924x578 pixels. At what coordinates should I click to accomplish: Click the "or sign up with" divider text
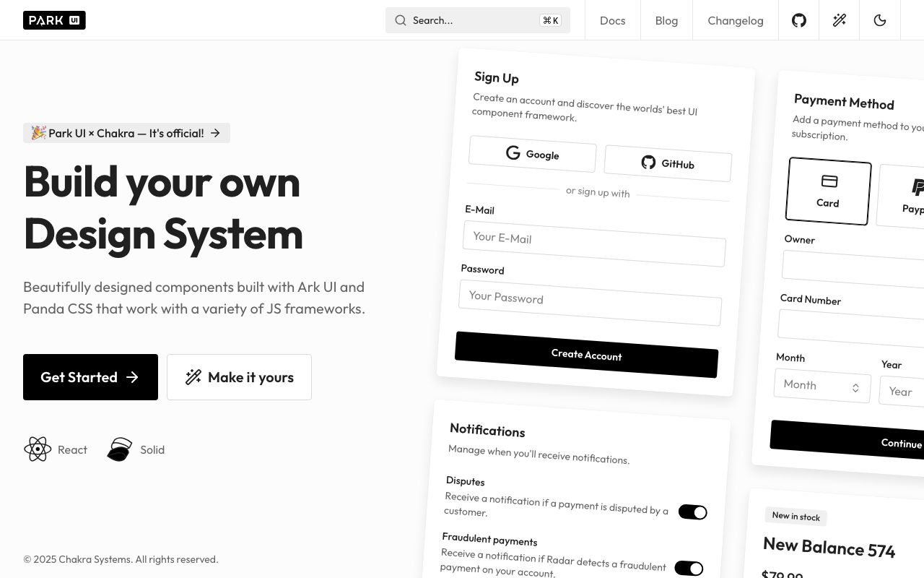(598, 192)
